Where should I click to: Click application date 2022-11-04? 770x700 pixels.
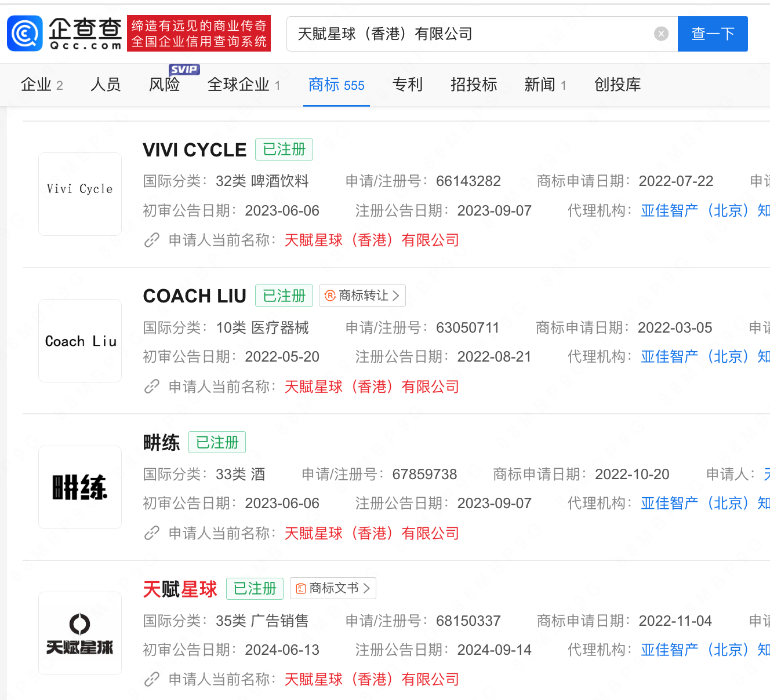point(675,621)
